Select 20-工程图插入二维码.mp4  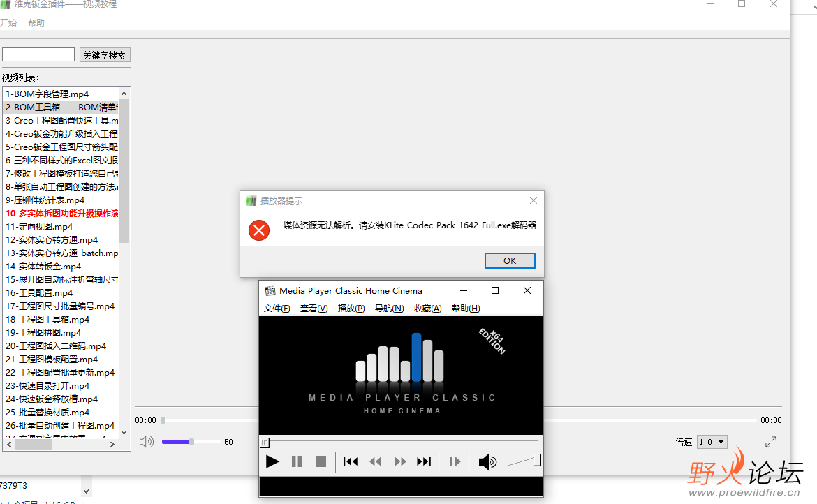coord(61,346)
